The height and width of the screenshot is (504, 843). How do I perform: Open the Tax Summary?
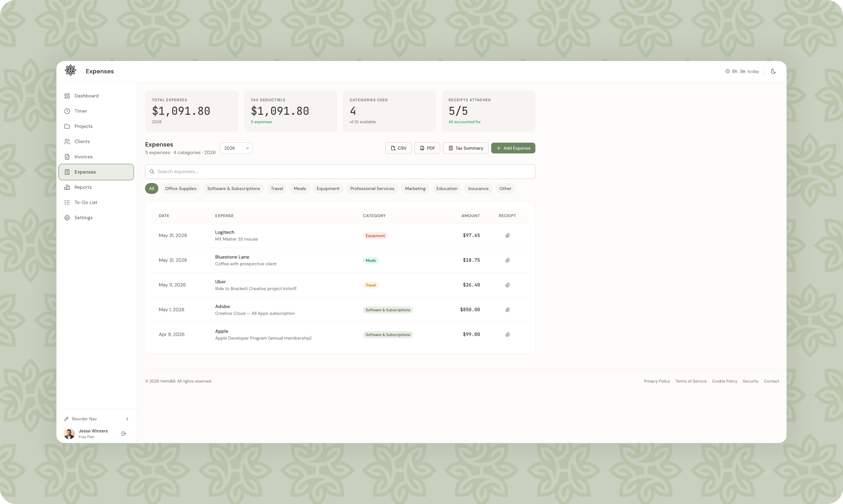466,148
